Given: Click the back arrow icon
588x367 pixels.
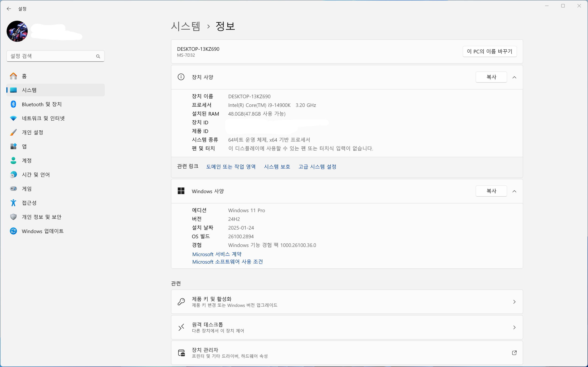Looking at the screenshot, I should click(9, 9).
